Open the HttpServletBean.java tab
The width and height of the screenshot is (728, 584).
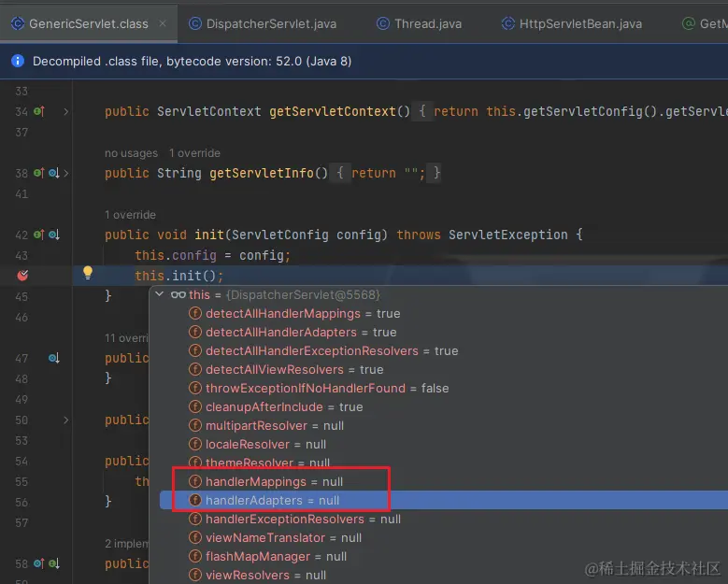click(572, 23)
